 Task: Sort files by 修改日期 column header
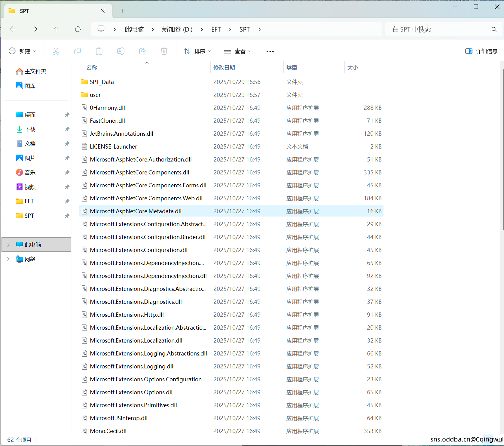click(x=224, y=68)
